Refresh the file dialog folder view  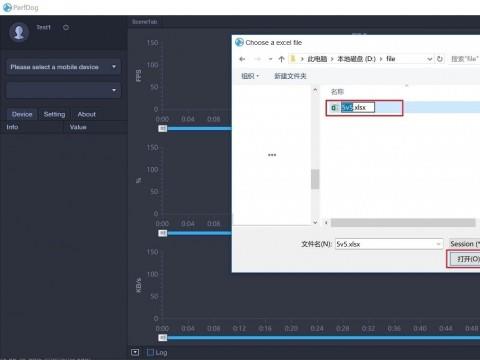(x=440, y=59)
